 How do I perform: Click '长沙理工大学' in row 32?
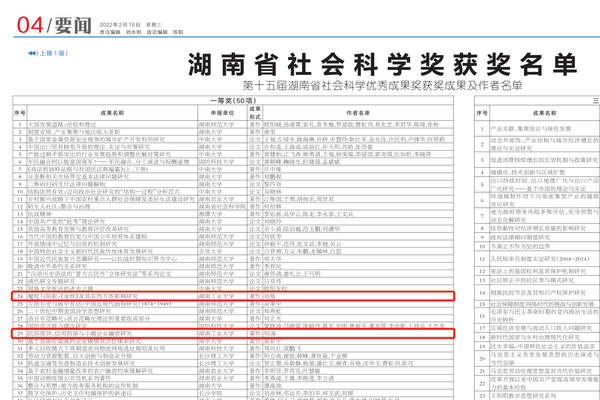pyautogui.click(x=216, y=356)
